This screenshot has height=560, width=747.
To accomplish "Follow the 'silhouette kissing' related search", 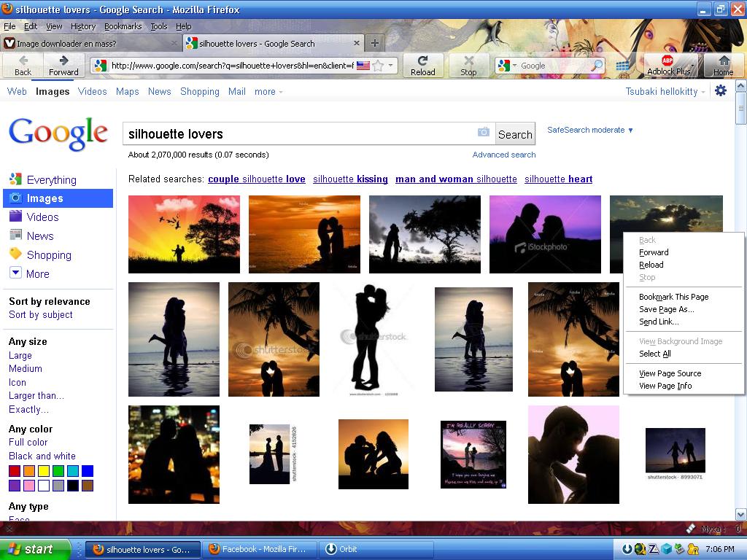I will click(350, 179).
